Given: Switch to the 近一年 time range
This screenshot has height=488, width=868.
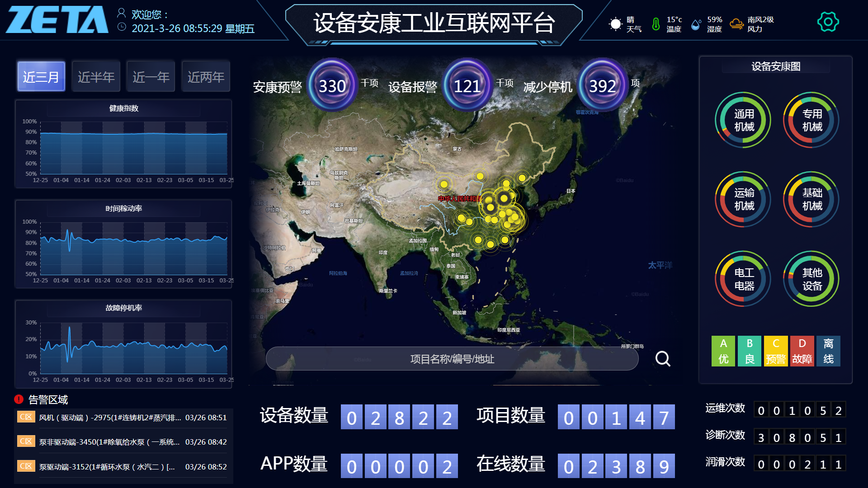Looking at the screenshot, I should (x=151, y=77).
